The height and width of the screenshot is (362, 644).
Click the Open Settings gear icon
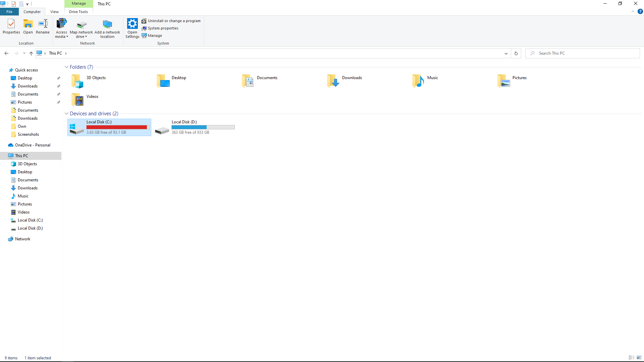coord(132,24)
